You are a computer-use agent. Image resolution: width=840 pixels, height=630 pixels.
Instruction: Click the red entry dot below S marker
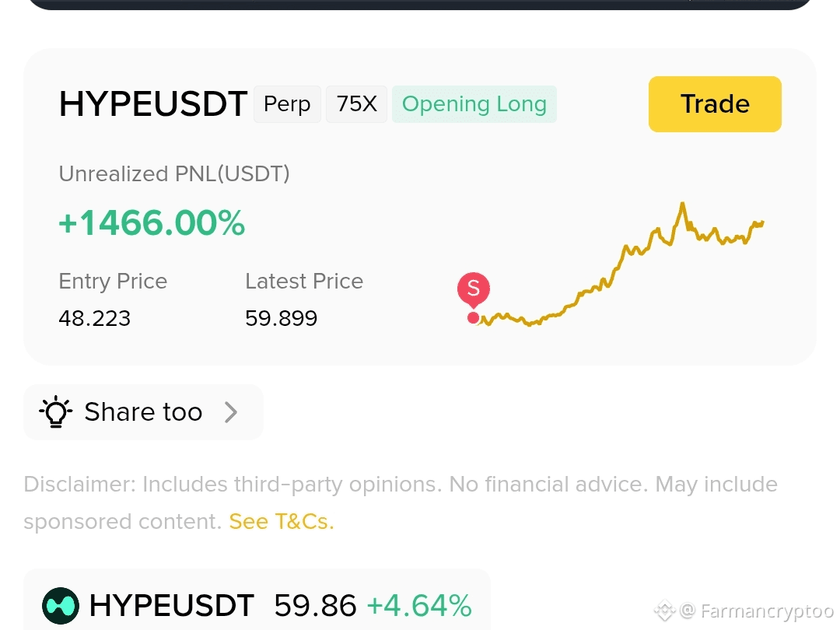click(x=473, y=318)
